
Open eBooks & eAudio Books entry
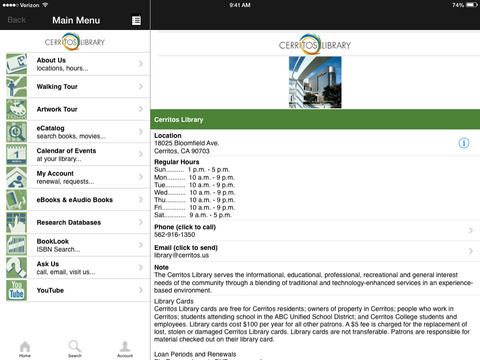click(78, 200)
